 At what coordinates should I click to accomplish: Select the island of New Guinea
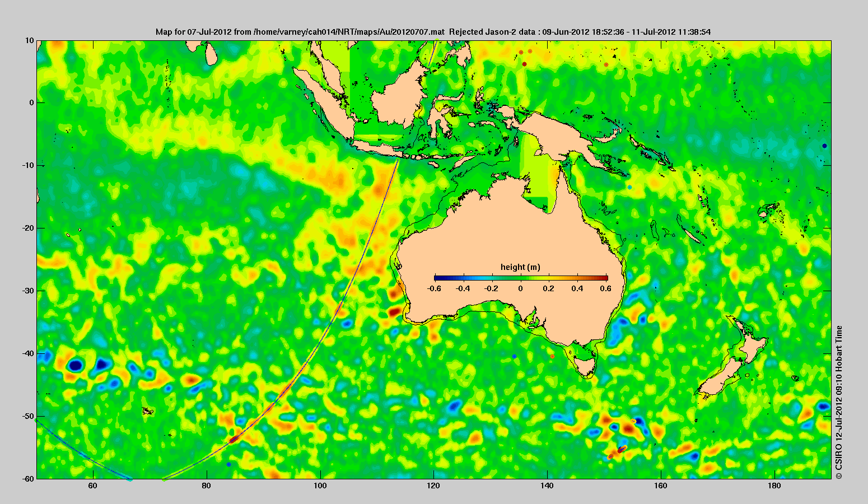[x=566, y=134]
